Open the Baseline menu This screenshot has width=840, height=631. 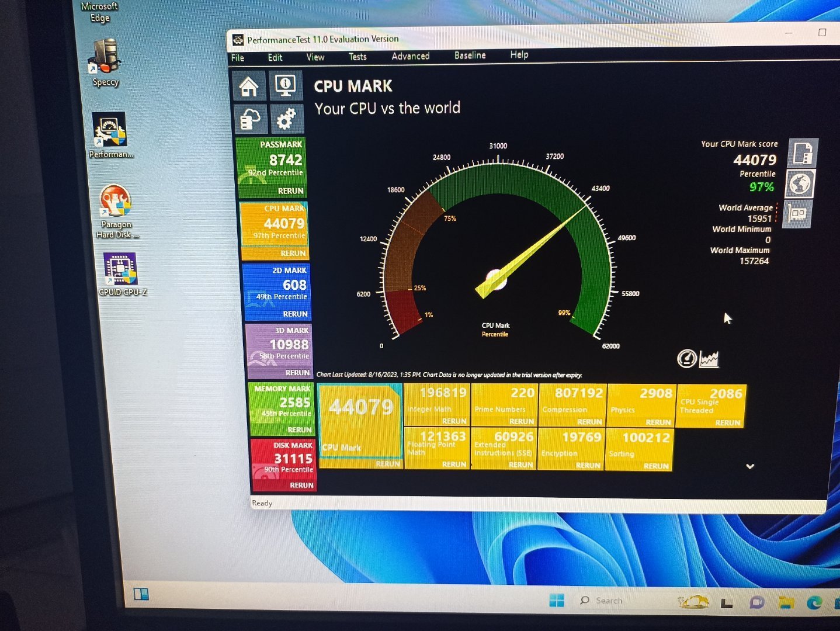pyautogui.click(x=470, y=55)
